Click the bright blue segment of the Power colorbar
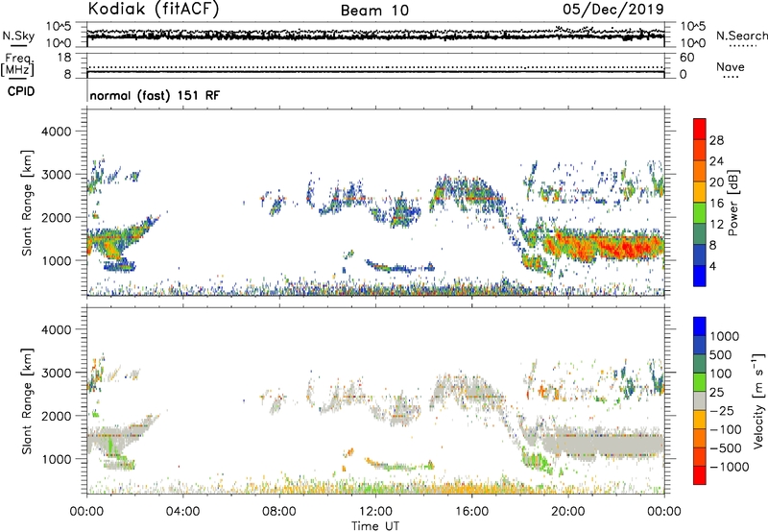The height and width of the screenshot is (532, 768). pos(700,276)
